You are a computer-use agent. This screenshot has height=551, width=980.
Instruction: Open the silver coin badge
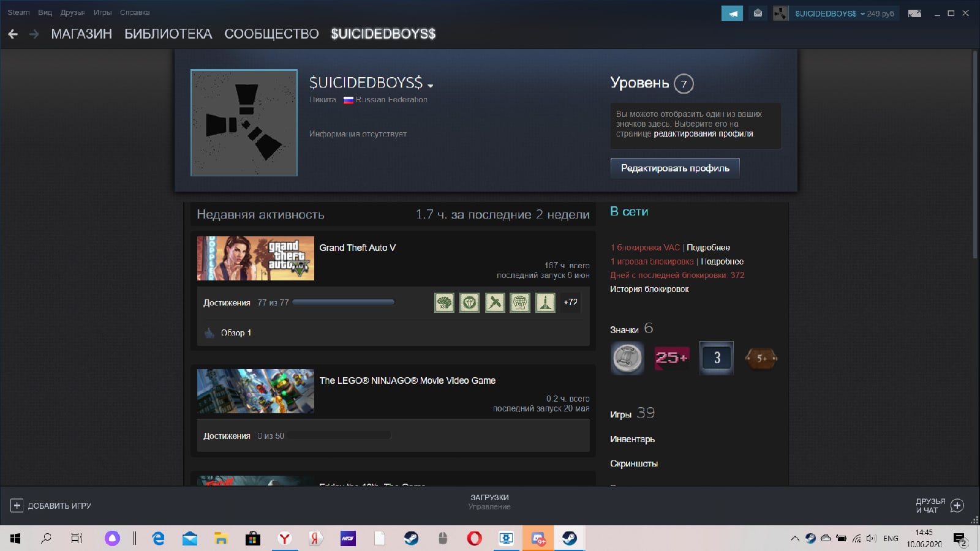(x=627, y=358)
